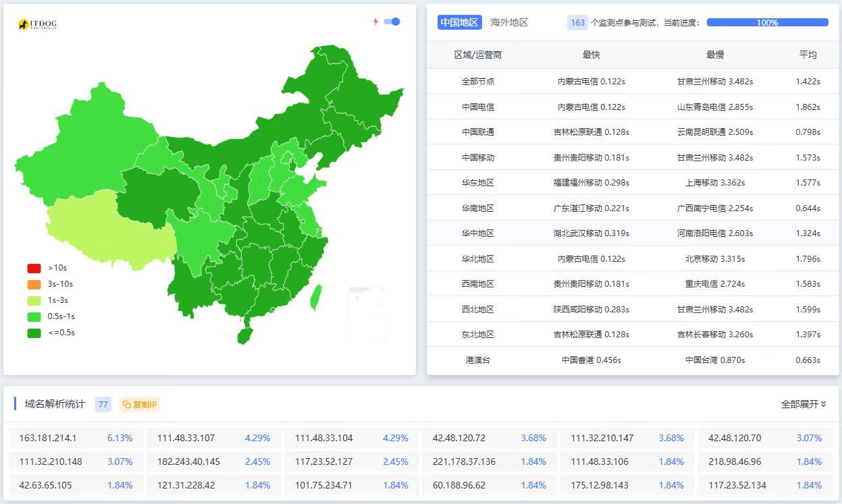The image size is (842, 504).
Task: Switch to the 海外地区 tab
Action: click(x=509, y=22)
